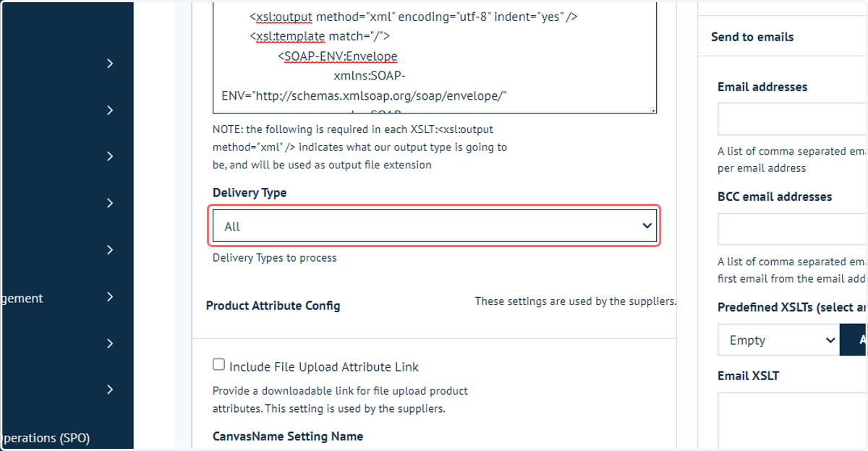Open the Predefined XSLTs dropdown showing Empty
Viewport: 868px width, 451px height.
[778, 340]
